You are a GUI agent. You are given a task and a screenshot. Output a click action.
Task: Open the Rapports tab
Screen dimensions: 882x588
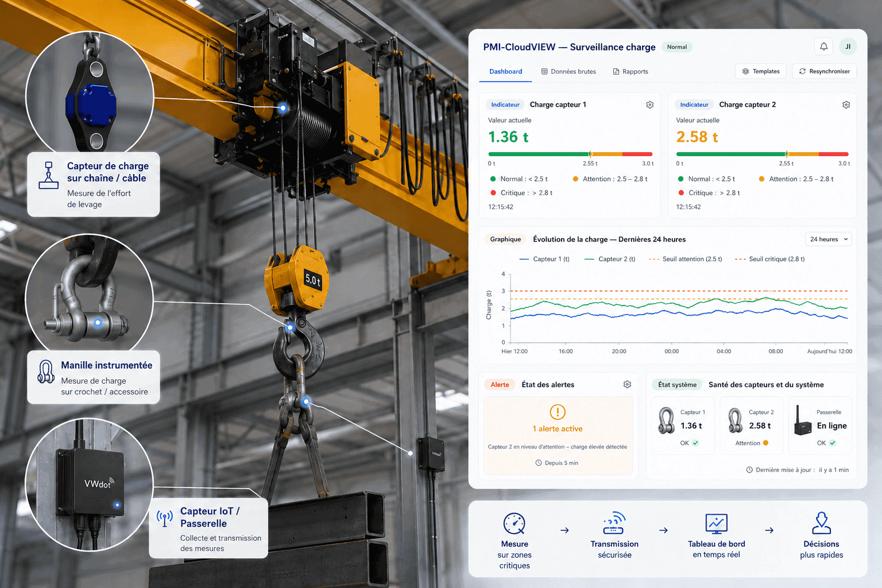point(630,72)
